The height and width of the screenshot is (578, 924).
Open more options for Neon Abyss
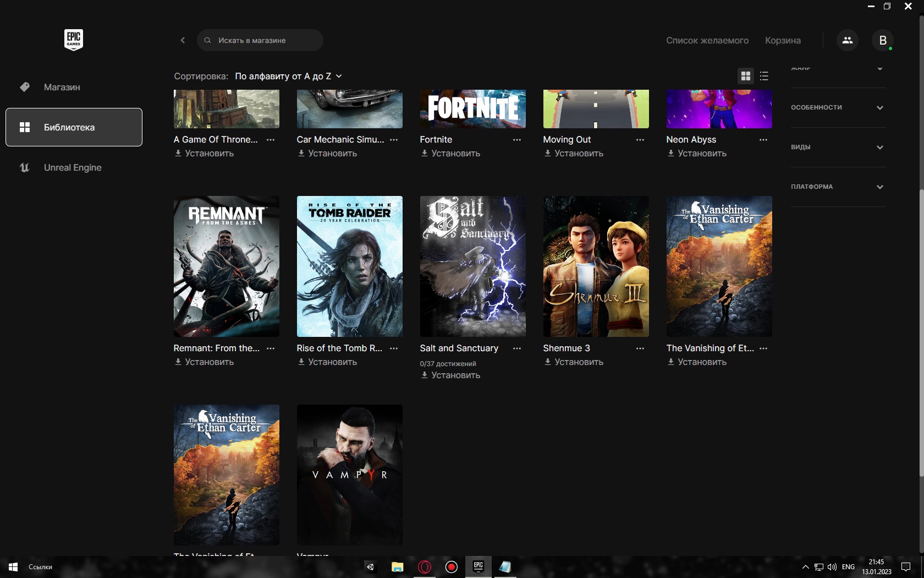click(763, 140)
